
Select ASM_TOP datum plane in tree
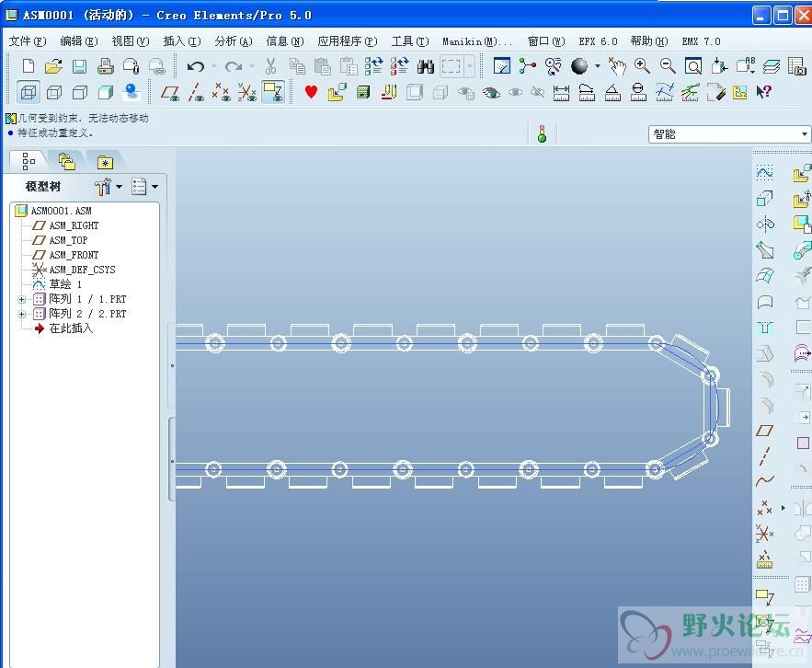(x=68, y=240)
